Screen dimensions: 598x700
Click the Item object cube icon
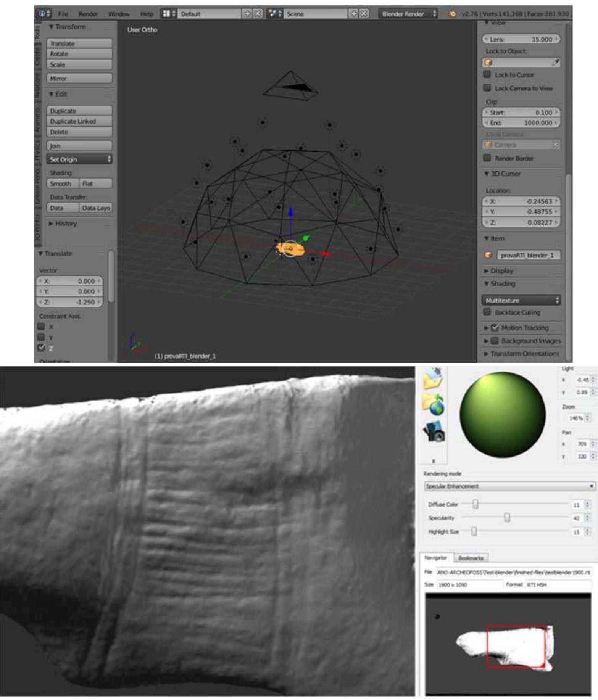tap(488, 255)
